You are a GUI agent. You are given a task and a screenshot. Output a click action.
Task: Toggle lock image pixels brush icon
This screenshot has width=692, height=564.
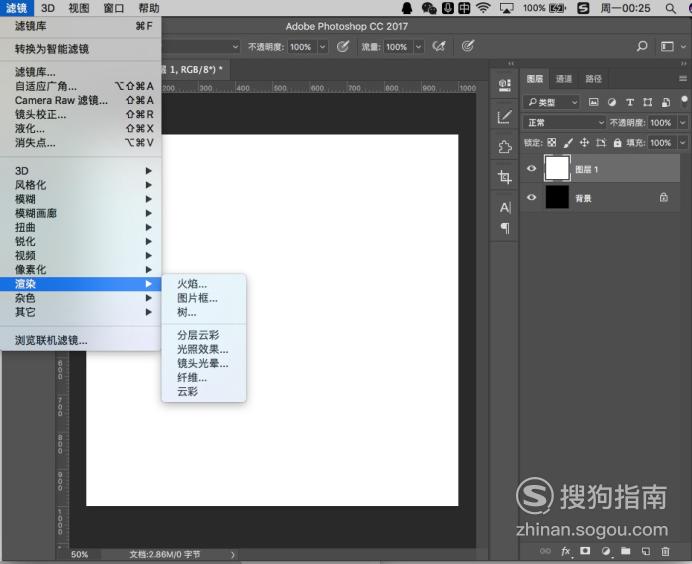click(x=568, y=143)
